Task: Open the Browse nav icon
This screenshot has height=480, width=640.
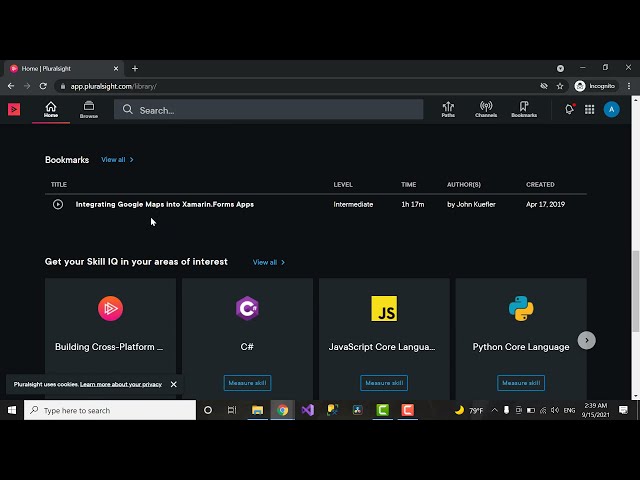Action: 89,110
